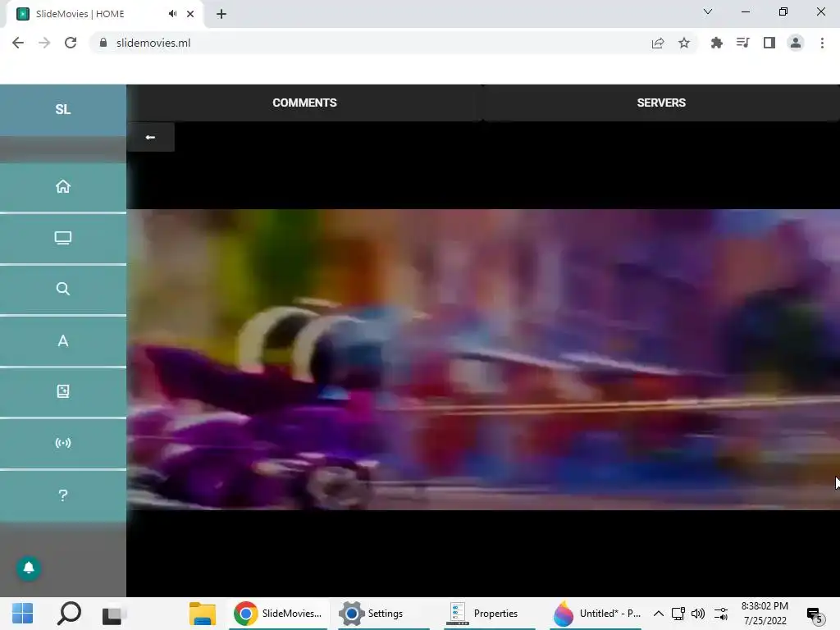
Task: Open media controls icon in toolbar
Action: tap(742, 43)
